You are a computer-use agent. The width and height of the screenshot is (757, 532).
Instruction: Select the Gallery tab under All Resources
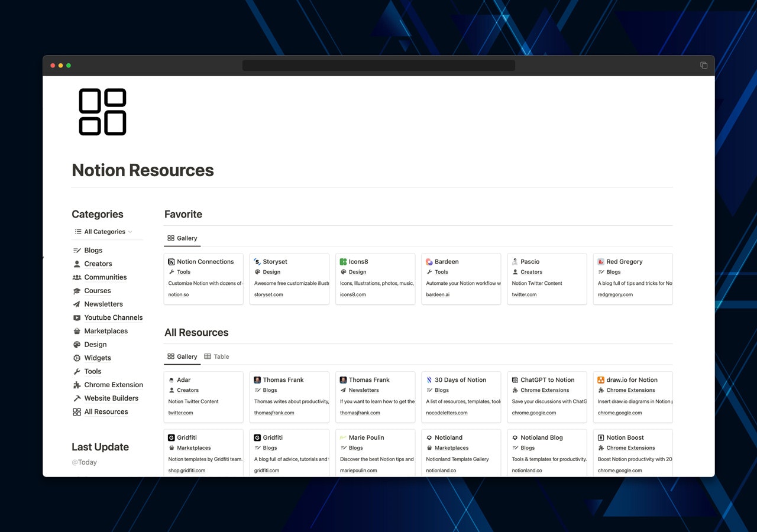pyautogui.click(x=182, y=357)
